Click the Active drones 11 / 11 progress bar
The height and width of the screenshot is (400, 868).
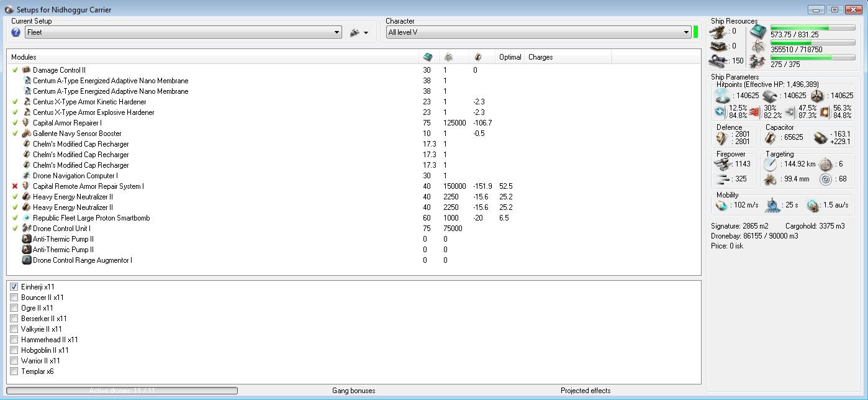click(x=122, y=391)
